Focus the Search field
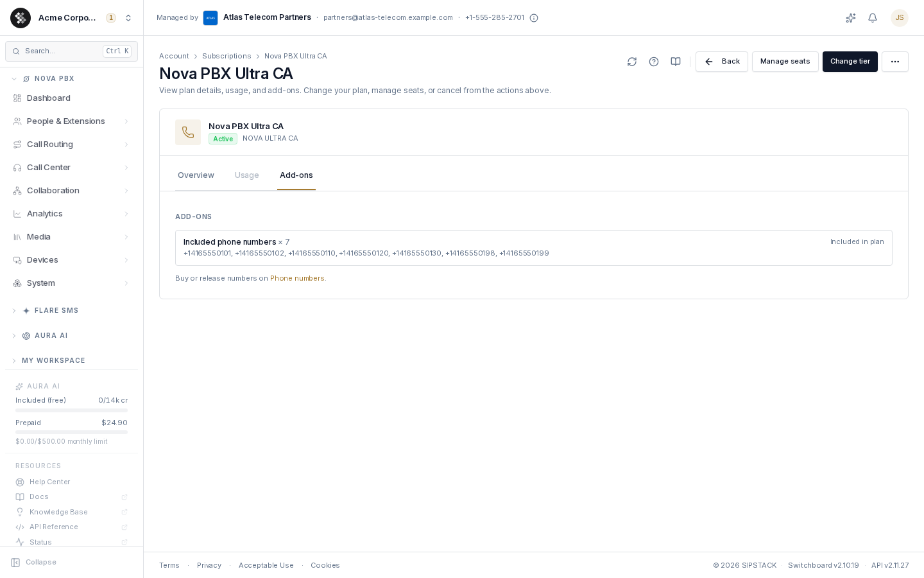Viewport: 924px width, 578px height. click(x=71, y=51)
